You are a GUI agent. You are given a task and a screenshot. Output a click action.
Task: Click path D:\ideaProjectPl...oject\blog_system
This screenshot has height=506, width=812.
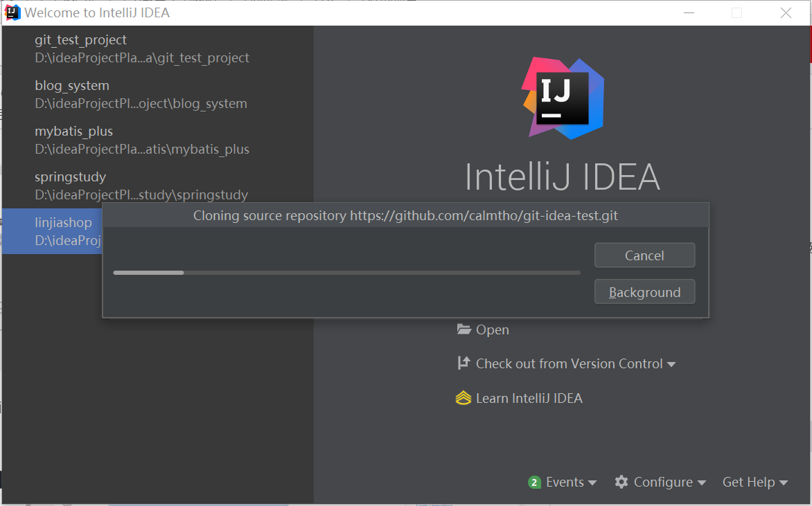141,103
